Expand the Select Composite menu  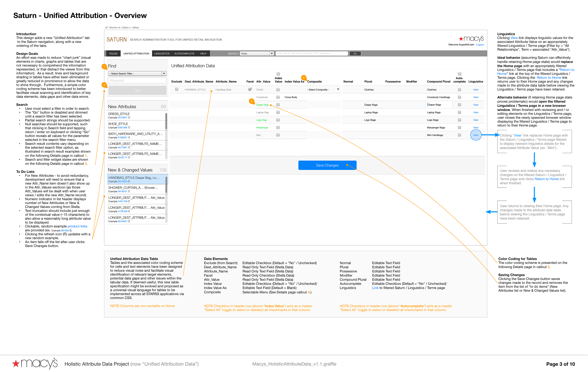[x=338, y=89]
